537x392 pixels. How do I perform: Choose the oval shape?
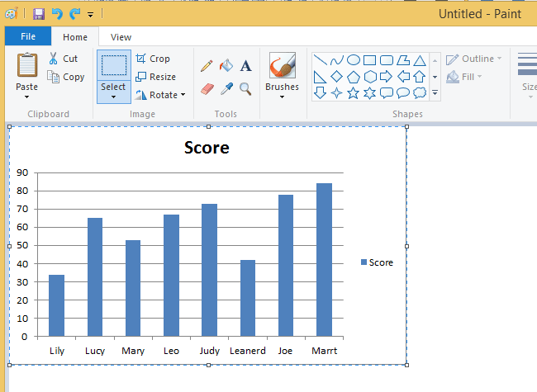tap(353, 60)
